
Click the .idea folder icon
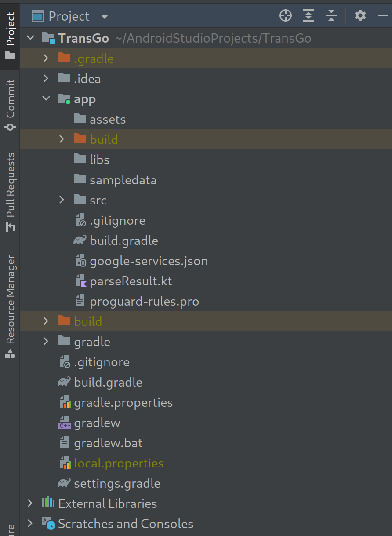tap(64, 78)
